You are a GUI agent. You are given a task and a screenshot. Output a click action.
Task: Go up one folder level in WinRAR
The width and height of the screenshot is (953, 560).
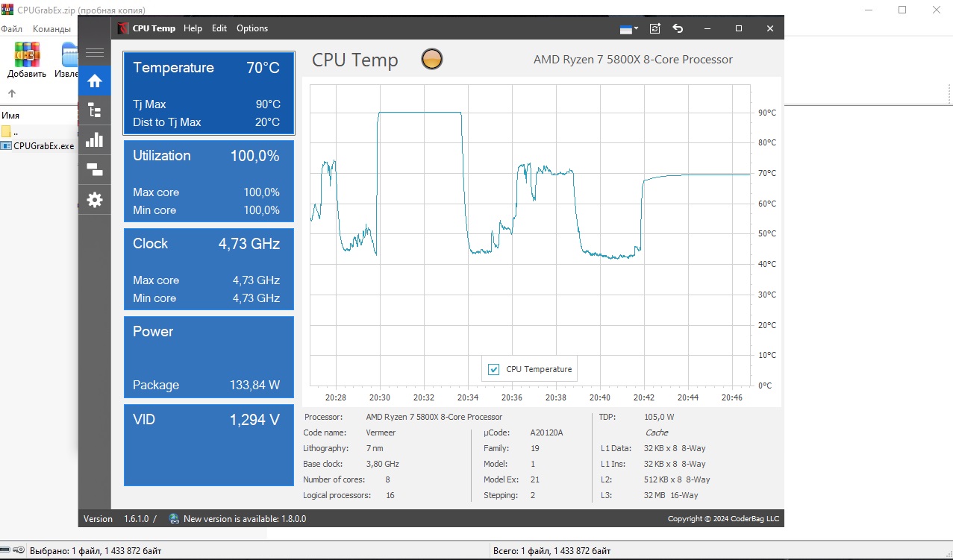[11, 94]
